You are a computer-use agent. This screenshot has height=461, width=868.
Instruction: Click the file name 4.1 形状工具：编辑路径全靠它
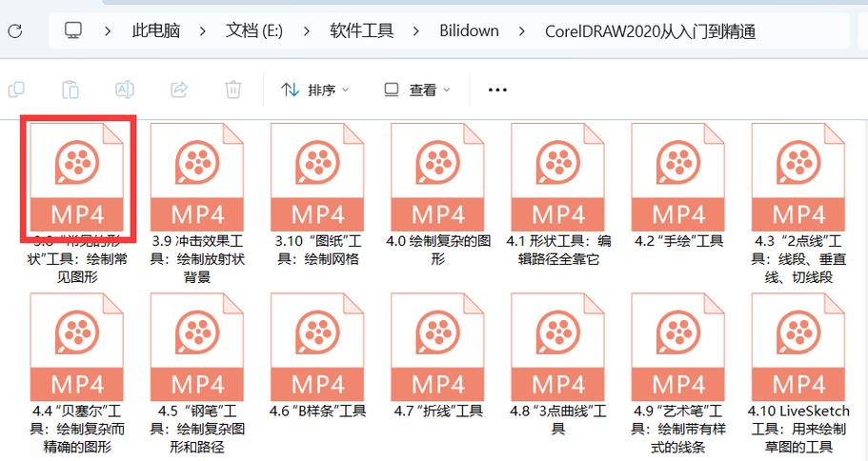pyautogui.click(x=558, y=250)
